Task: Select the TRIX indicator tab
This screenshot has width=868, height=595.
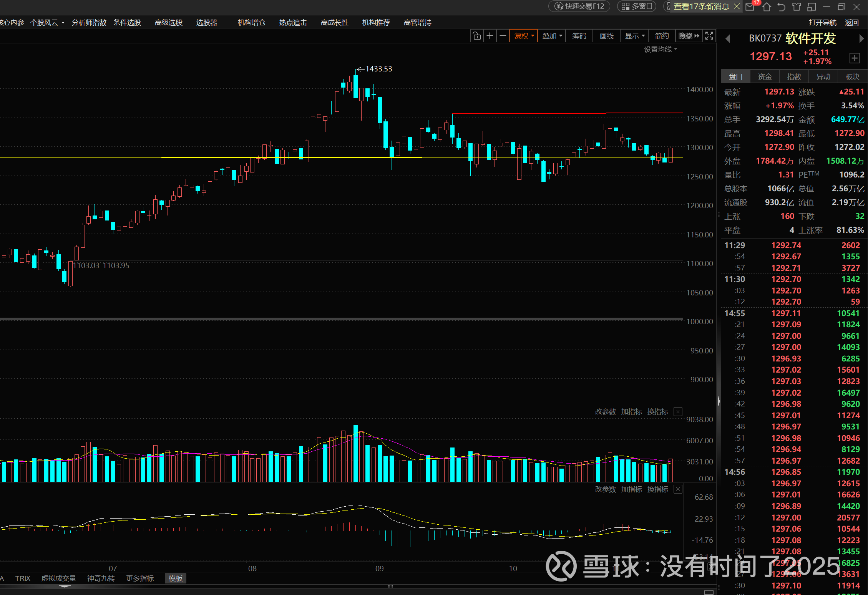Action: click(23, 578)
